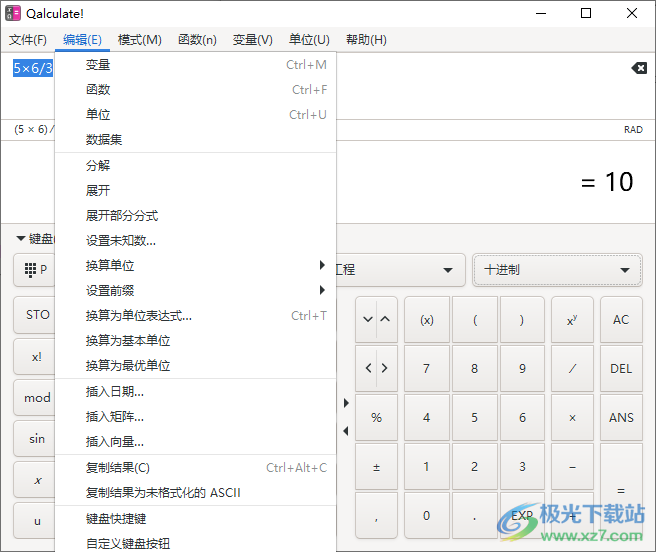
Task: Choose 换算为最优单位 entry
Action: click(196, 365)
